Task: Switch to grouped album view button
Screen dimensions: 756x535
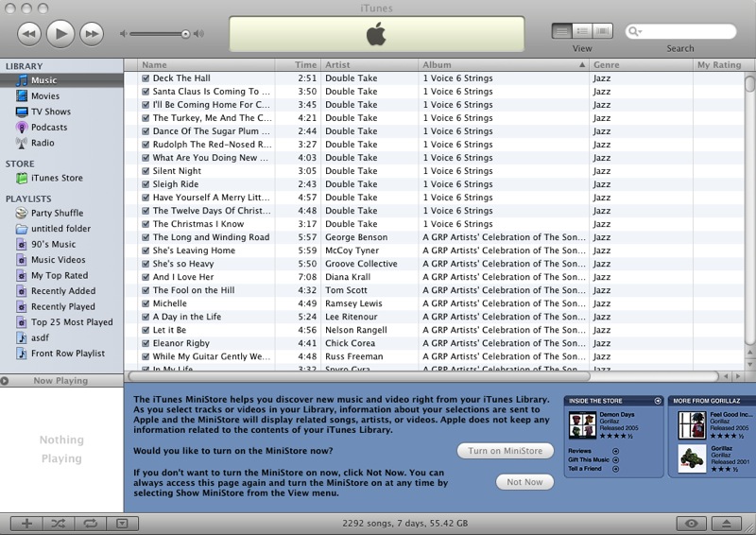Action: 582,31
